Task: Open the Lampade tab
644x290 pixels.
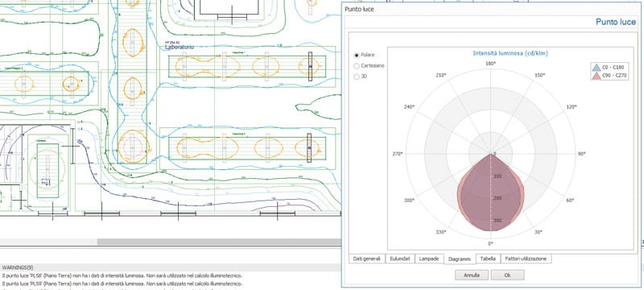Action: (429, 259)
